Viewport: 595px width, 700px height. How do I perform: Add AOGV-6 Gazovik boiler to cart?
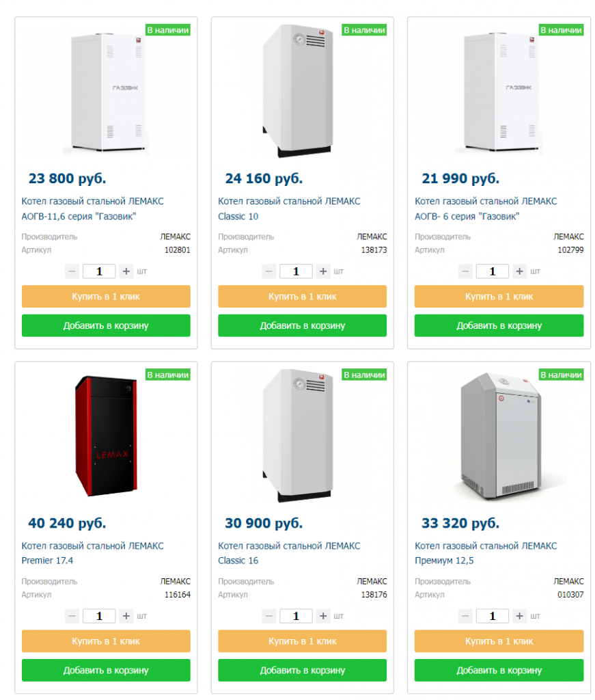(499, 325)
